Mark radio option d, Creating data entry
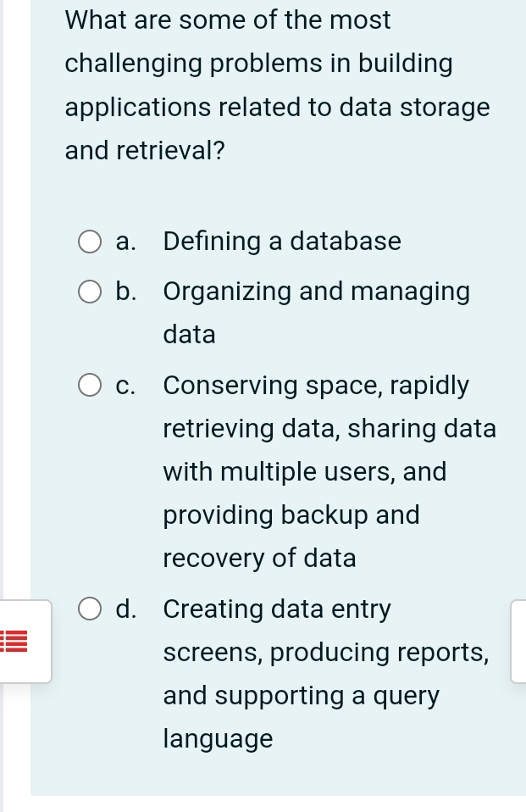Viewport: 526px width, 812px height. 90,609
